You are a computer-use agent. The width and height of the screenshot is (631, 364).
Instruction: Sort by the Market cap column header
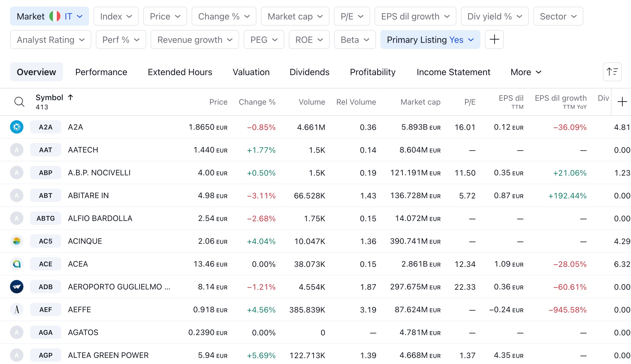(x=420, y=102)
